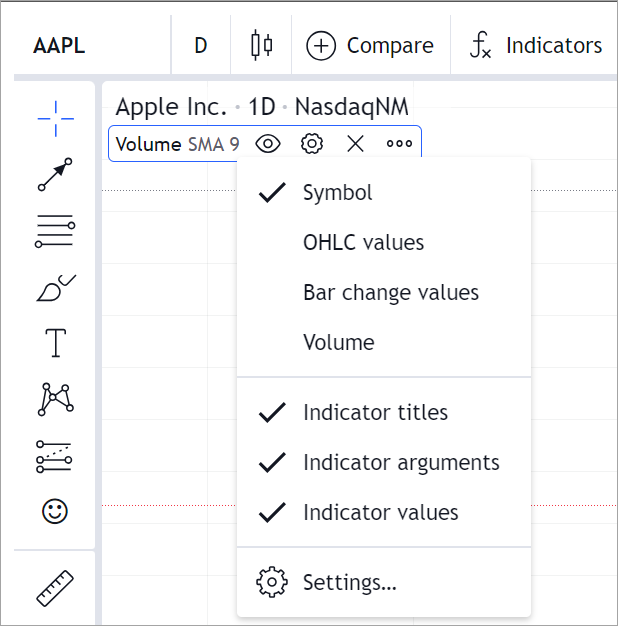Select the ruler measure tool

[x=55, y=588]
